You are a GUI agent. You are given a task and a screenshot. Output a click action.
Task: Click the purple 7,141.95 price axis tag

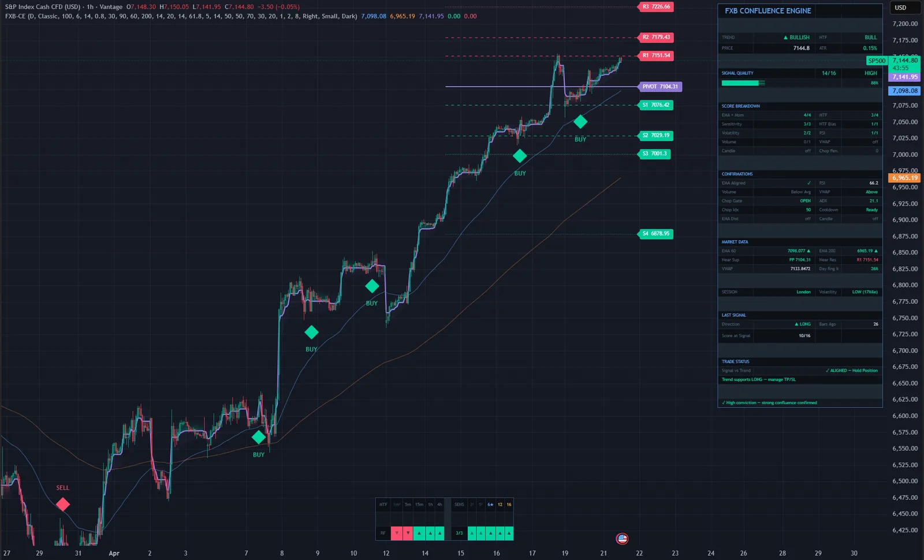pyautogui.click(x=904, y=77)
